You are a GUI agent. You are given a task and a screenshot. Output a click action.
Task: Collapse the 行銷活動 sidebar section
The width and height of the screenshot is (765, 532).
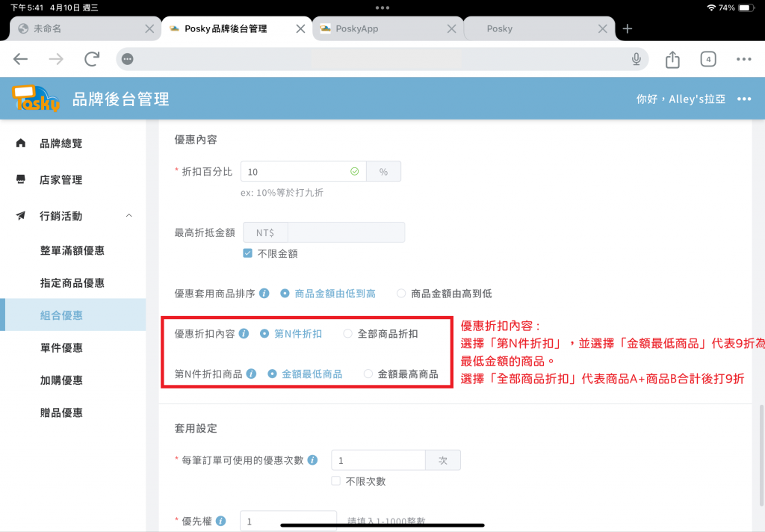tap(128, 215)
